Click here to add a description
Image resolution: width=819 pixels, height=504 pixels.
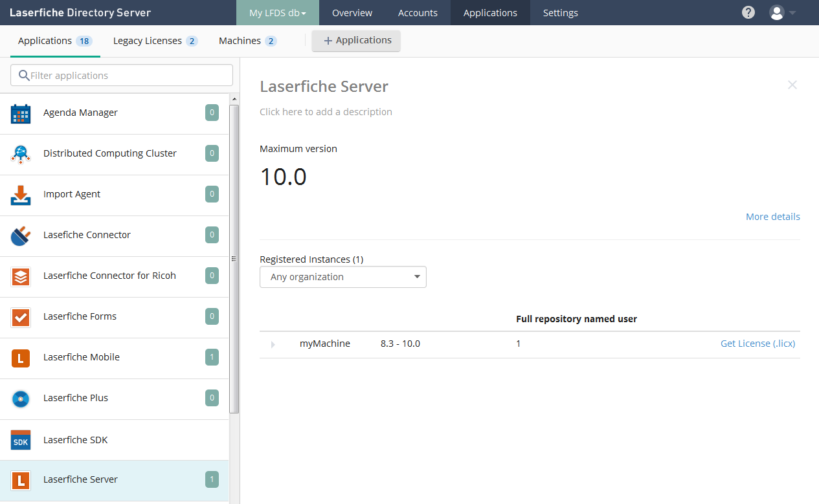[326, 112]
